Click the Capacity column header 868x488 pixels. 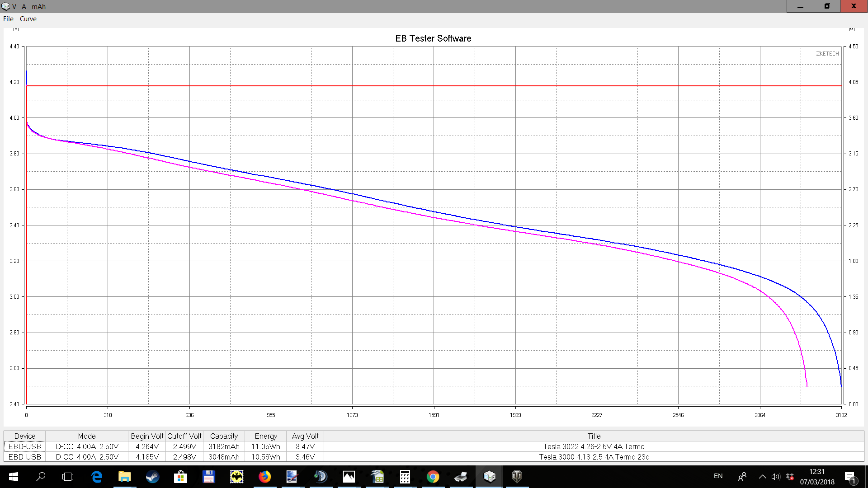tap(224, 436)
